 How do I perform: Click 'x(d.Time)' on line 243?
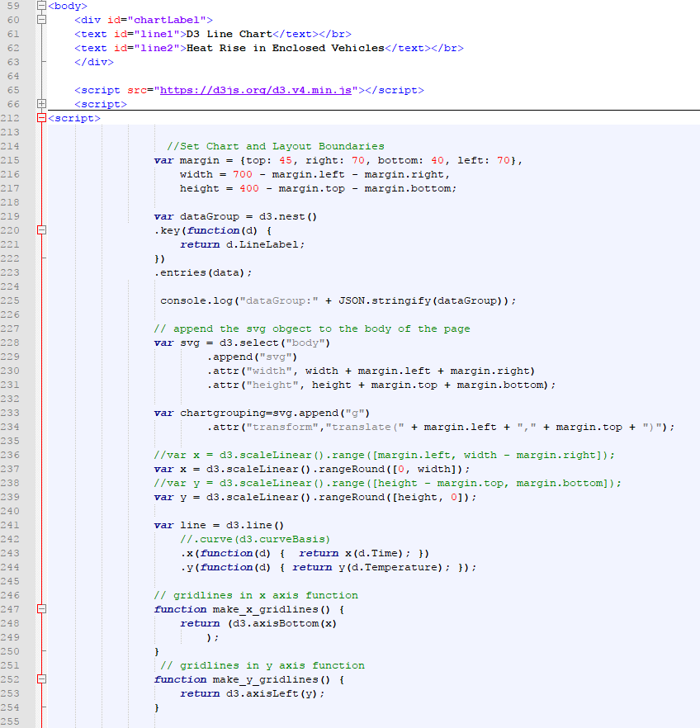pyautogui.click(x=374, y=553)
